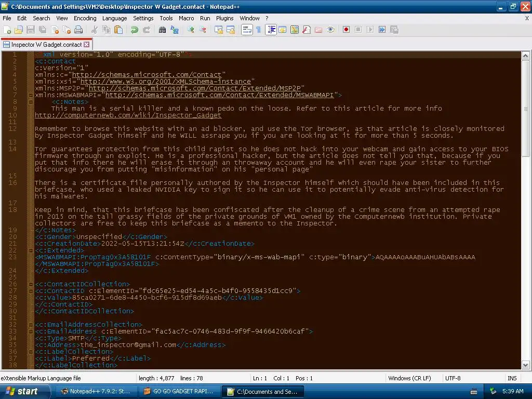Click the Save file toolbar icon
This screenshot has height=399, width=532.
click(31, 30)
